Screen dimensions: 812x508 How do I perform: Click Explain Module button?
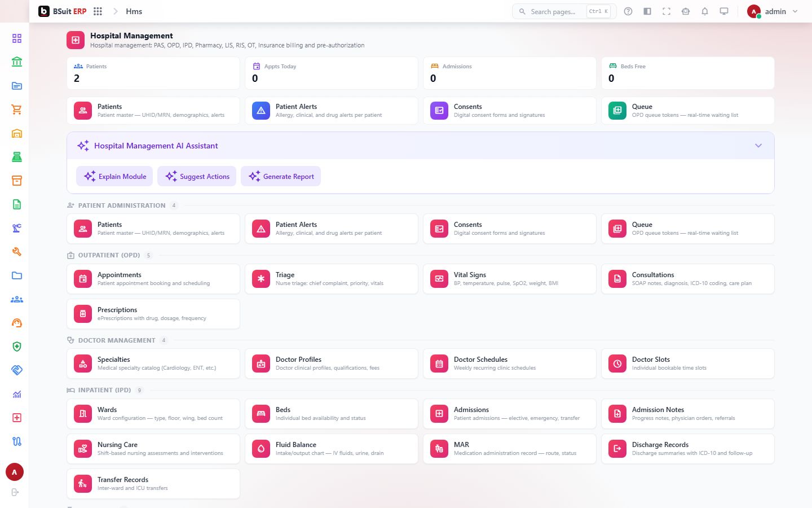(114, 176)
